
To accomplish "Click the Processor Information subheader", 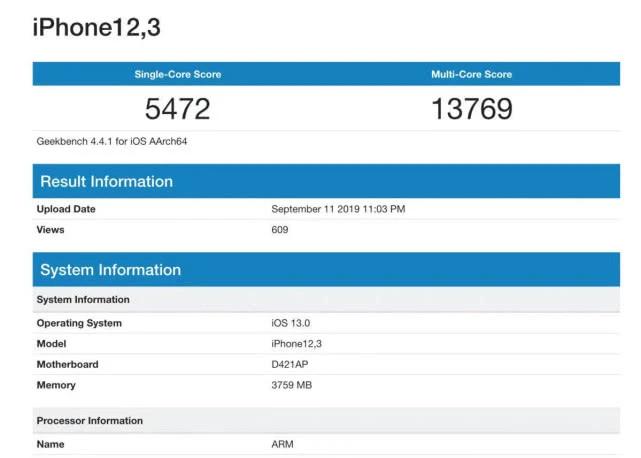I will click(326, 420).
